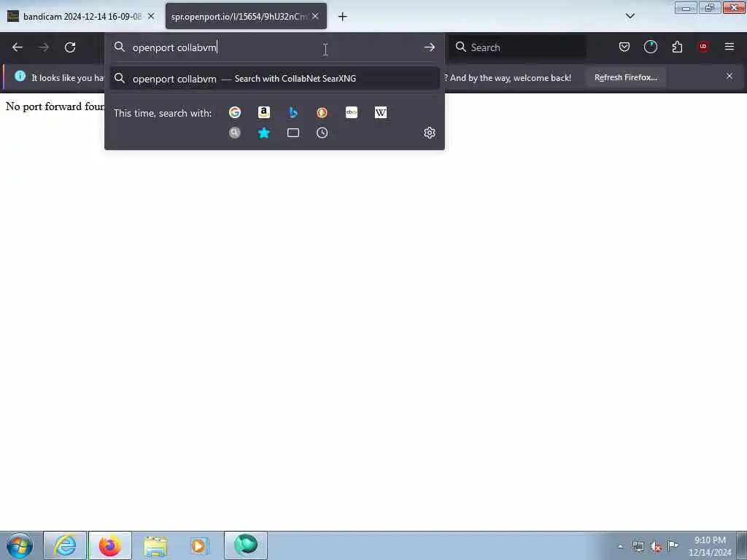Search with Bing this time

(293, 112)
